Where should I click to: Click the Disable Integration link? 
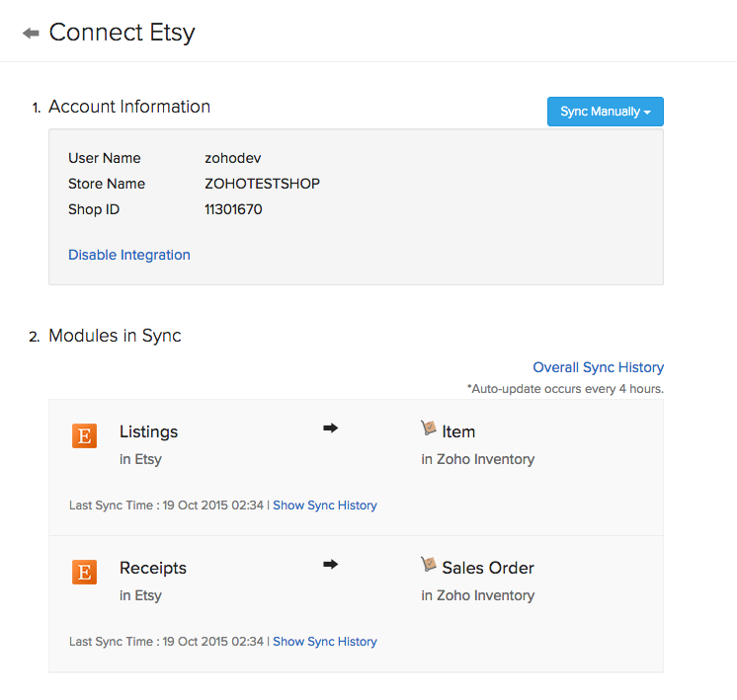click(x=129, y=255)
